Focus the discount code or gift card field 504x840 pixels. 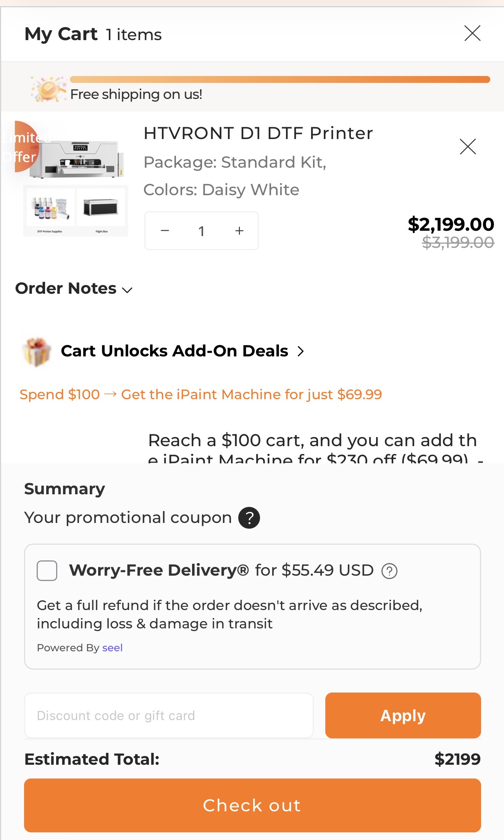pyautogui.click(x=169, y=715)
